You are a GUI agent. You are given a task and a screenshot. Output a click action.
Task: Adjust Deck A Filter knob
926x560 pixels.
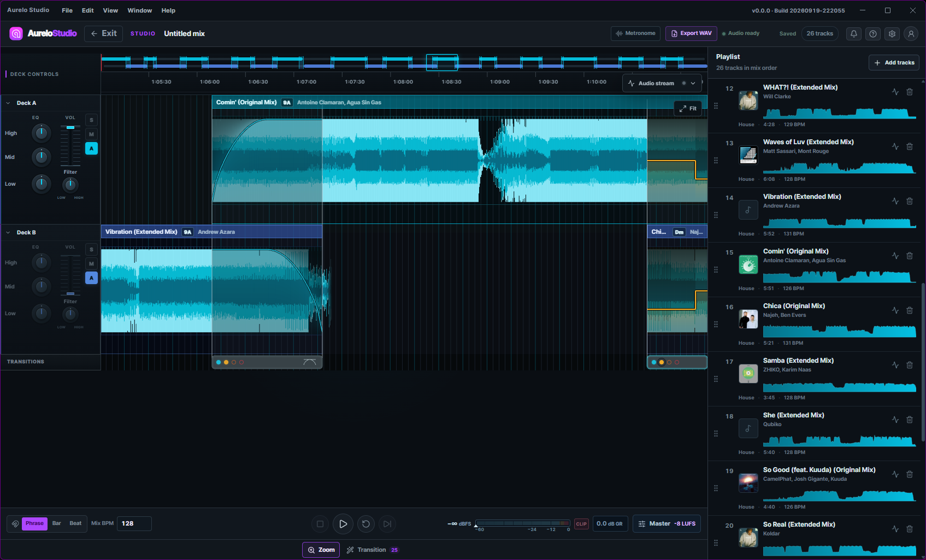tap(70, 184)
